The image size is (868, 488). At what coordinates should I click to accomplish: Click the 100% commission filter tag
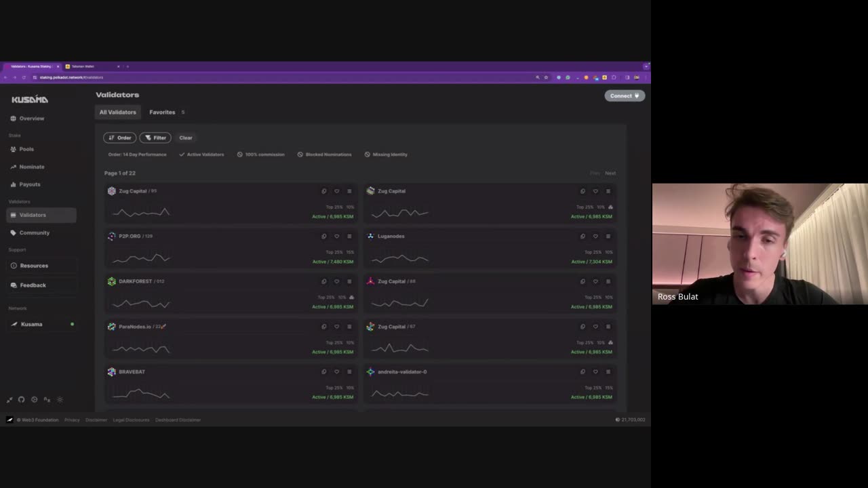tap(261, 155)
